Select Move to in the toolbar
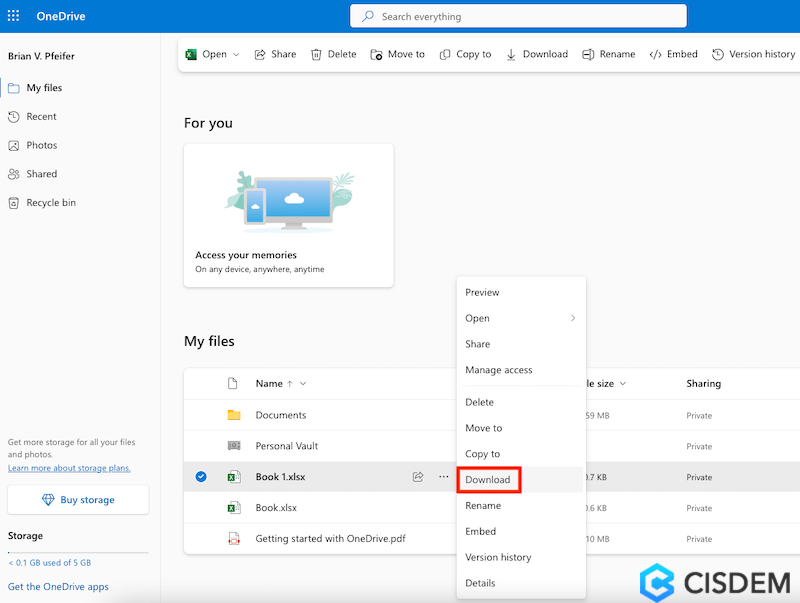Screen dimensions: 800x603 point(397,54)
